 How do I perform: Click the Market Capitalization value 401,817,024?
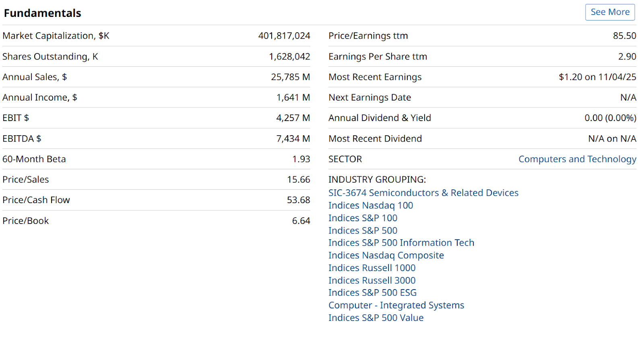pos(284,36)
